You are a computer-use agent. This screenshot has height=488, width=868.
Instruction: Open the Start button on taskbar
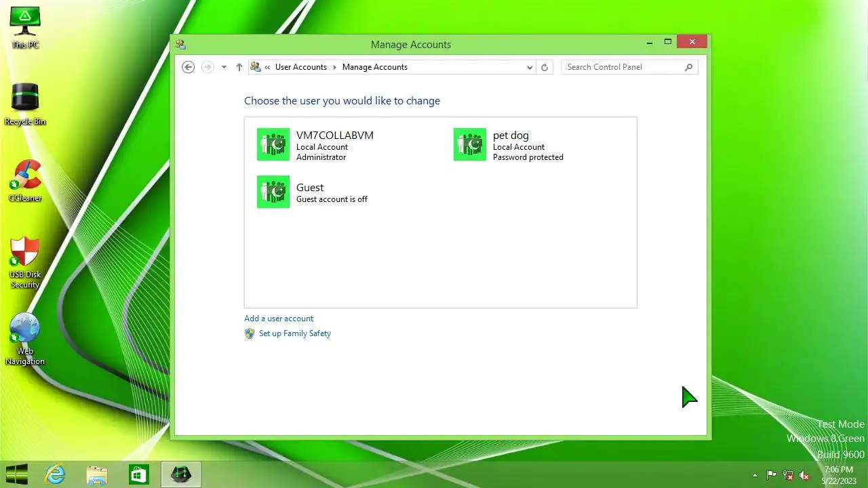tap(16, 474)
